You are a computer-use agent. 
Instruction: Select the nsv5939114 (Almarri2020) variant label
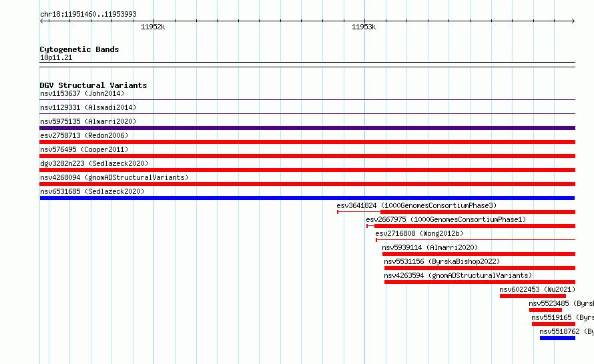tap(430, 247)
